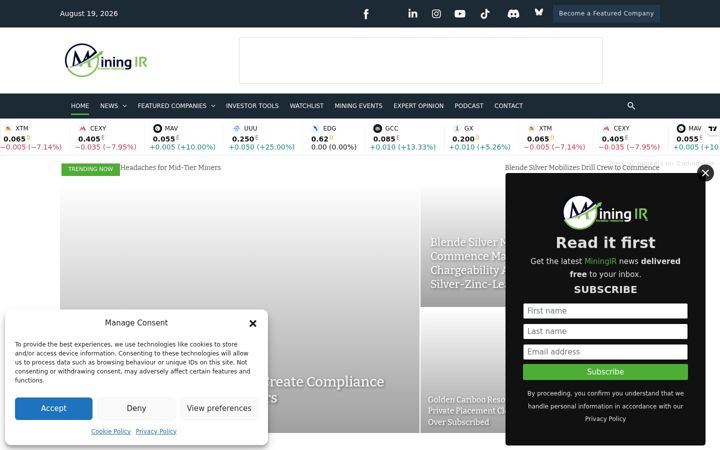720x450 pixels.
Task: Open the EDG ticker quote
Action: tap(334, 137)
